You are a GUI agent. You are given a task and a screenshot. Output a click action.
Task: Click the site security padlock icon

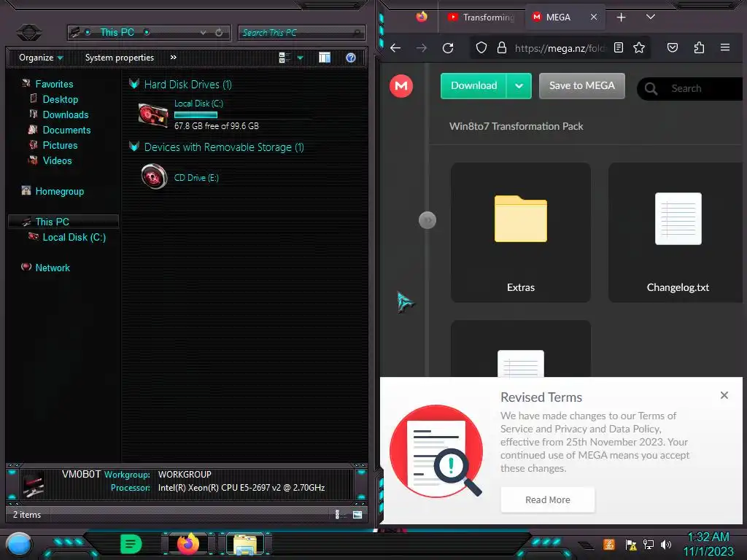(x=502, y=47)
